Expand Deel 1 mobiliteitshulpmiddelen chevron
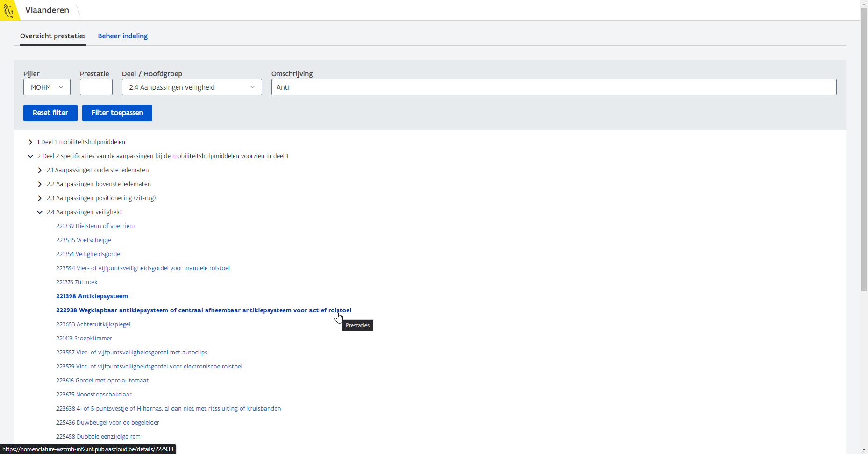The width and height of the screenshot is (868, 454). 30,142
